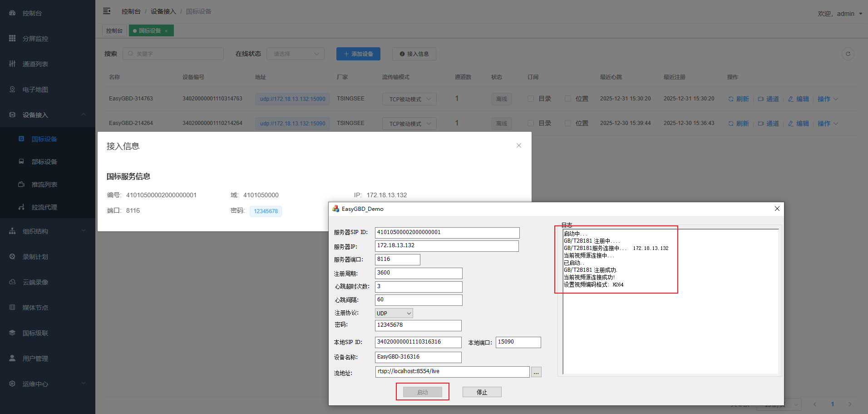Click the 添加设备 button
Screen dimensions: 868x414
(358, 54)
